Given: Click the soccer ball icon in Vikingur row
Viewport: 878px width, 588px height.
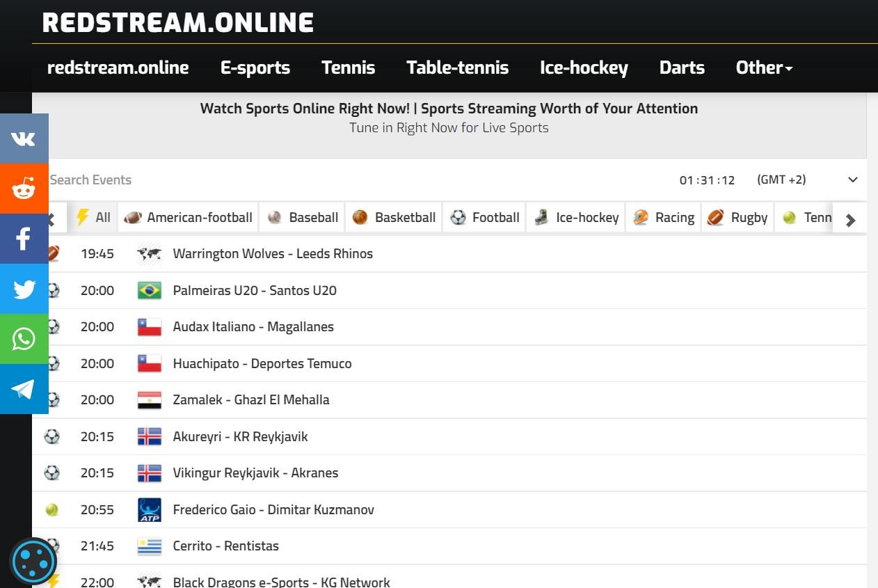Looking at the screenshot, I should pyautogui.click(x=51, y=473).
